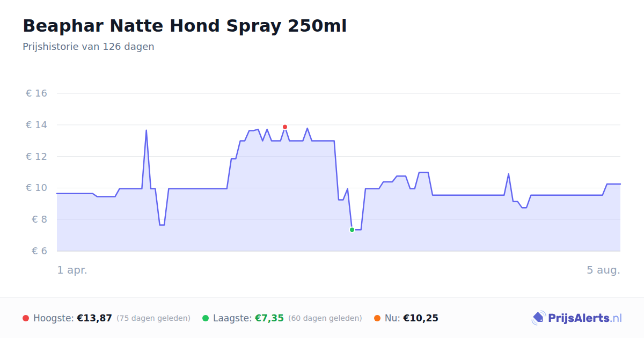Screen dimensions: 644x338
Task: Click the € 12 axis label
Action: pos(36,157)
